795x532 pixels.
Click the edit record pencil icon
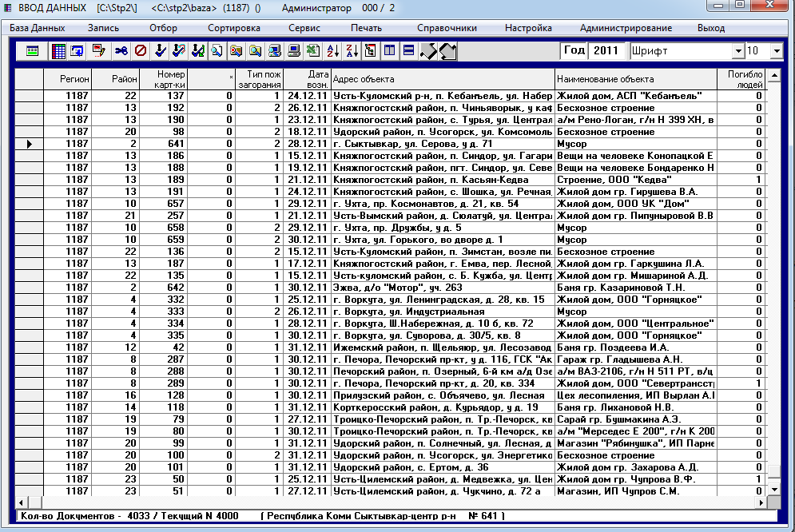(x=98, y=50)
